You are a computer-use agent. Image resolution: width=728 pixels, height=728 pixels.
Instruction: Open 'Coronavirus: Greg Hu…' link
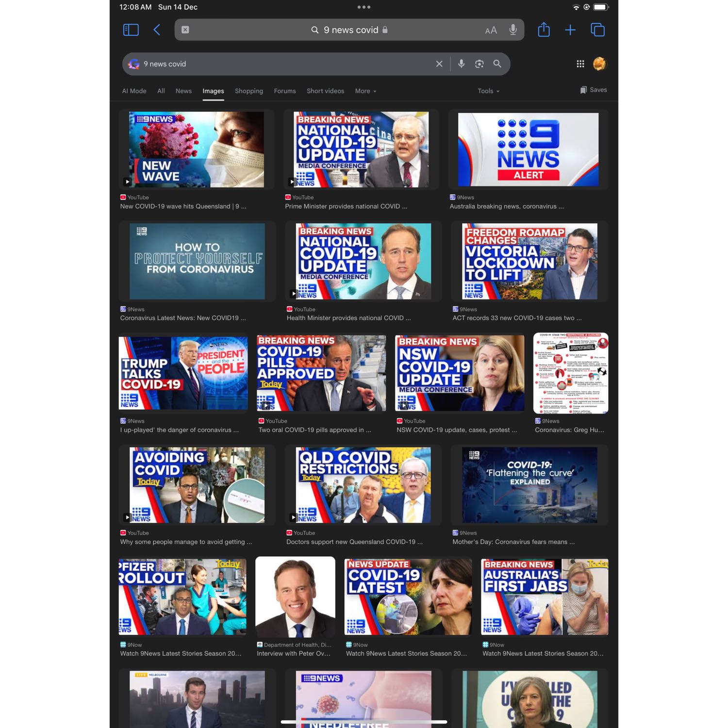pyautogui.click(x=569, y=430)
